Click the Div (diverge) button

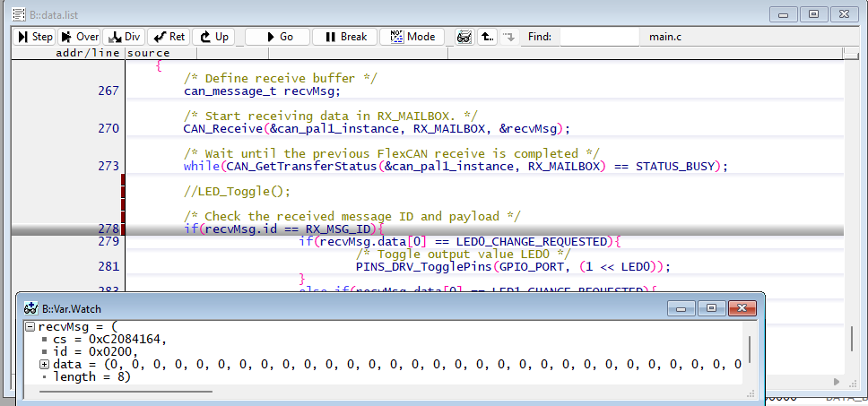[124, 37]
